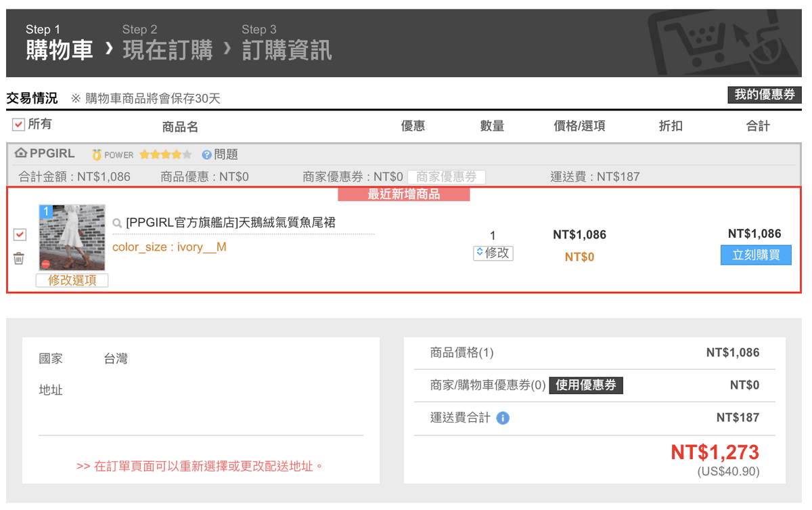Open the ivory skirt product thumbnail
812x510 pixels.
(x=72, y=237)
